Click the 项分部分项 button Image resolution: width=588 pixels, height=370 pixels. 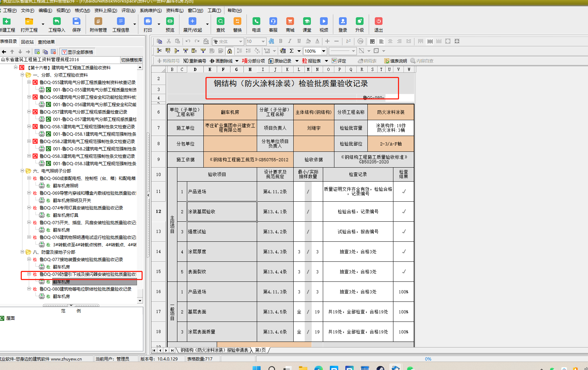(x=254, y=61)
